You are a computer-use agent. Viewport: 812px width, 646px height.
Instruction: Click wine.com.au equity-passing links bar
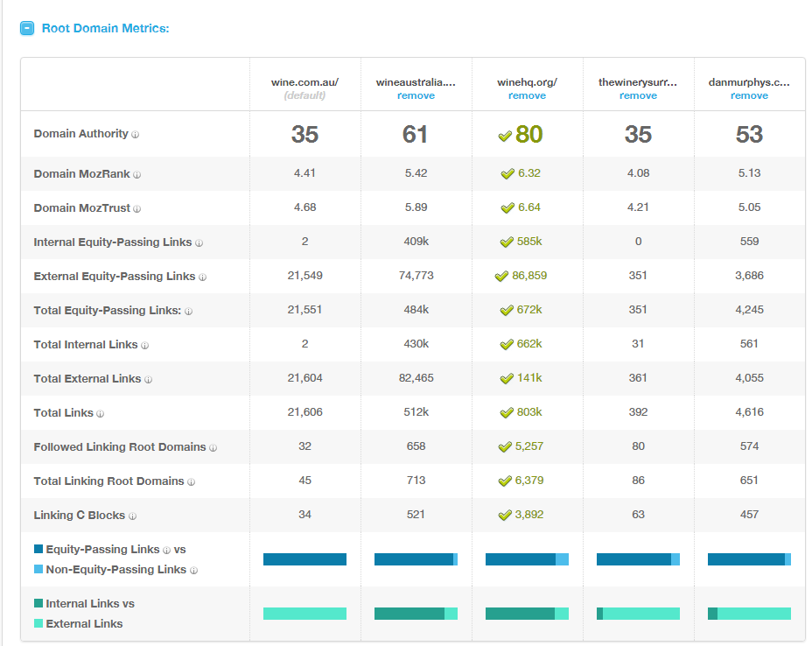point(304,559)
